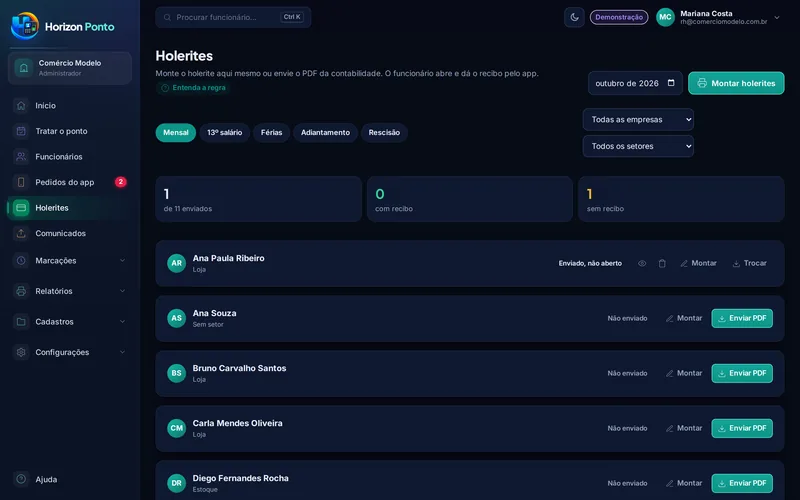Click the Procurar funcionário search field
The height and width of the screenshot is (500, 800).
pos(233,17)
